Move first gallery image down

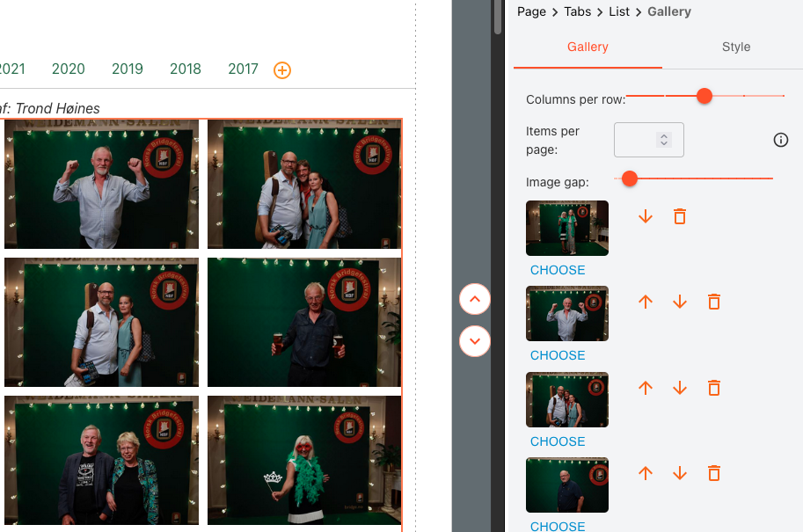click(646, 216)
